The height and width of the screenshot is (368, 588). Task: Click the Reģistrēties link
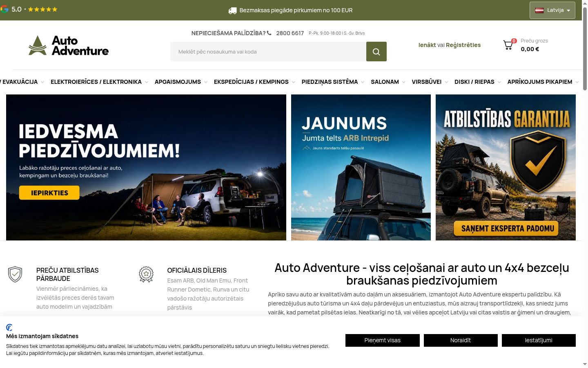463,45
